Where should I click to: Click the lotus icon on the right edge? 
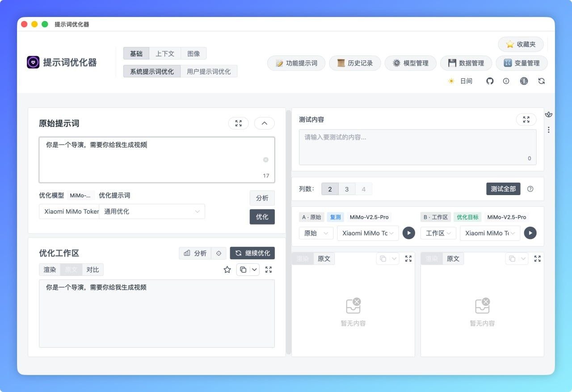(x=549, y=115)
